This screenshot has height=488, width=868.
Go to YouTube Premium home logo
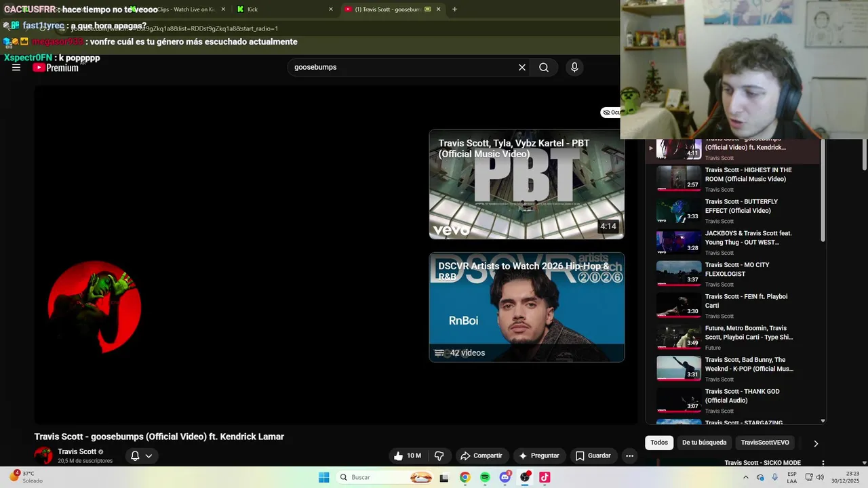(56, 68)
